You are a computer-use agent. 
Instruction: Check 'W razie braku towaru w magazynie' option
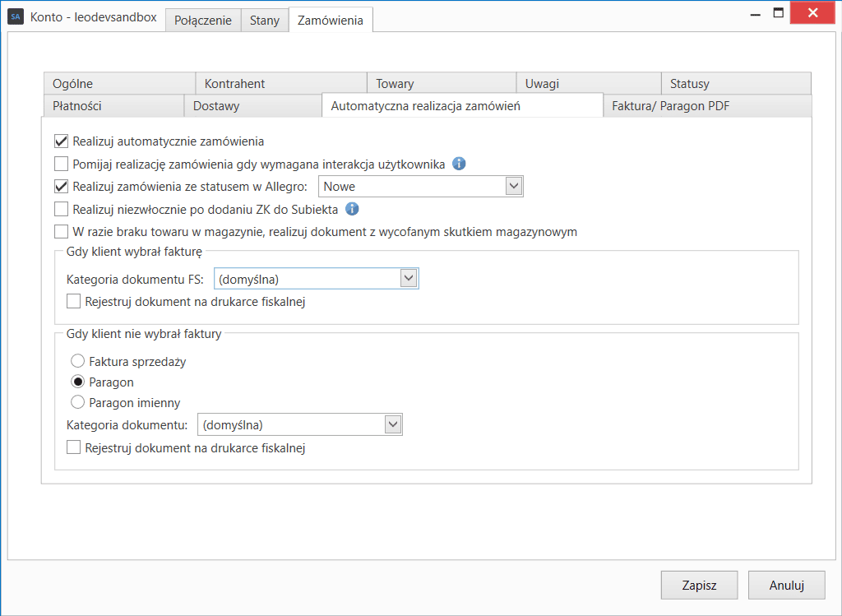(61, 231)
